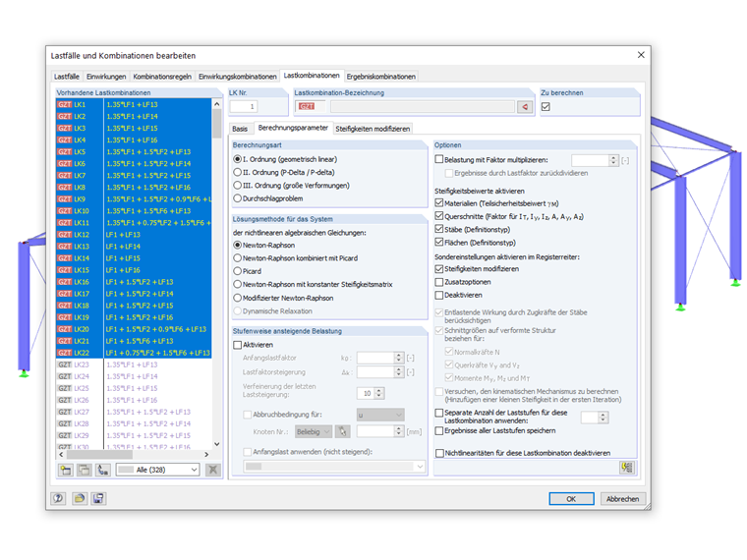Open the Beliebig node dropdown
This screenshot has width=747, height=560.
313,432
